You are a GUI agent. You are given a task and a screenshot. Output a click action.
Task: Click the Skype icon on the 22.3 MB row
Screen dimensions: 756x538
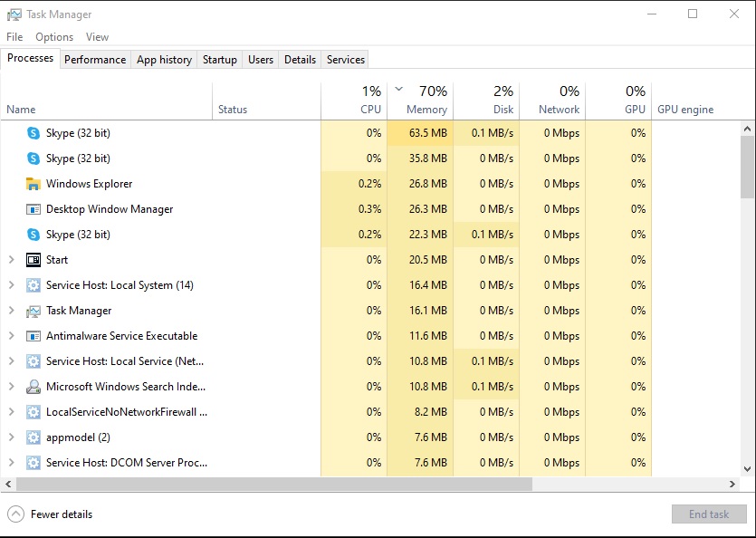[33, 235]
